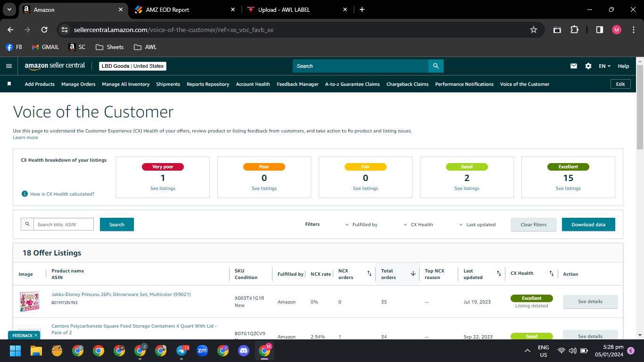644x362 pixels.
Task: Open the Chrome profile avatar M
Action: (x=617, y=30)
